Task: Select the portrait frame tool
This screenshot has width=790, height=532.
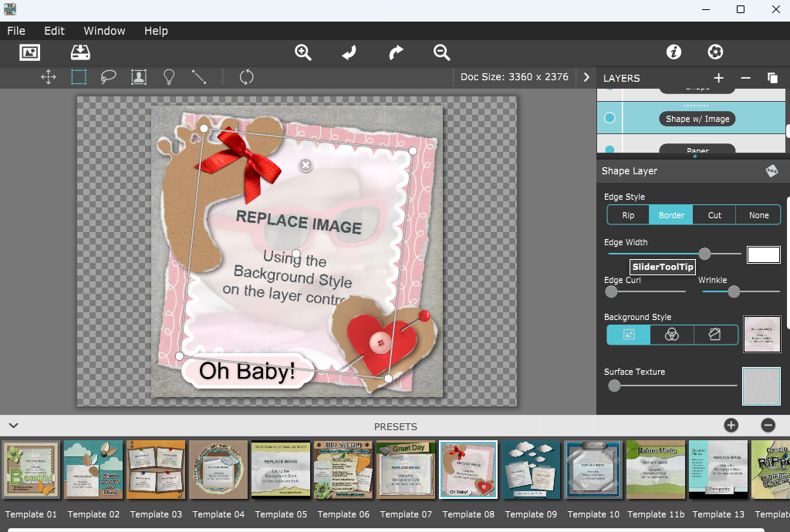Action: (139, 77)
